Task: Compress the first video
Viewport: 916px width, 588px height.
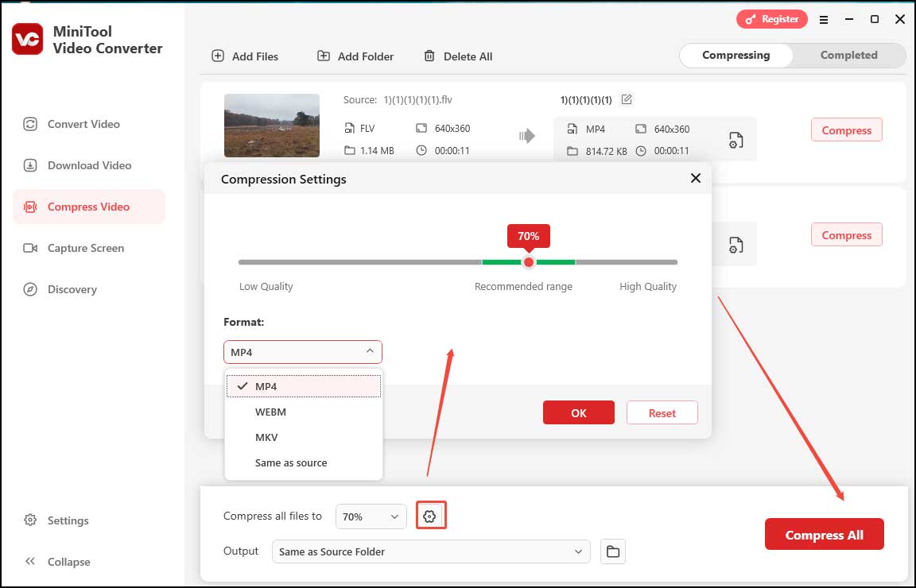Action: pyautogui.click(x=847, y=130)
